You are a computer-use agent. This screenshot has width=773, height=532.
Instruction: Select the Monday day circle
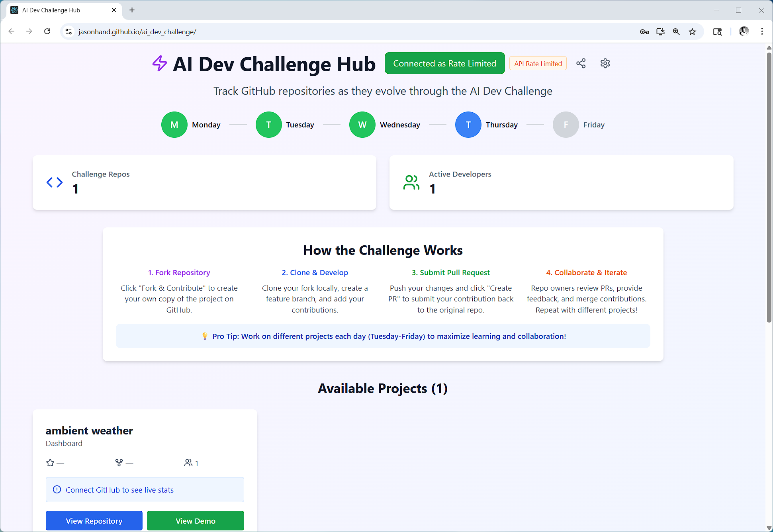(174, 125)
